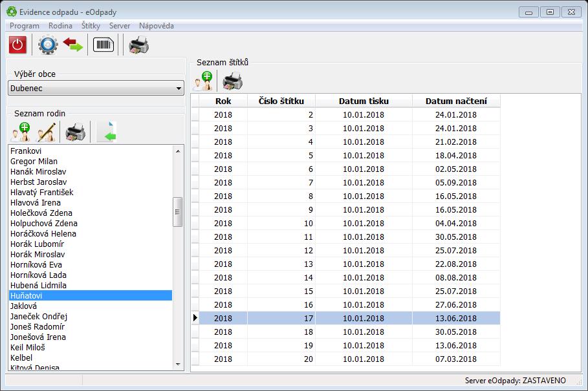Click the family list scrollbar thumb
This screenshot has width=588, height=391.
[x=178, y=212]
